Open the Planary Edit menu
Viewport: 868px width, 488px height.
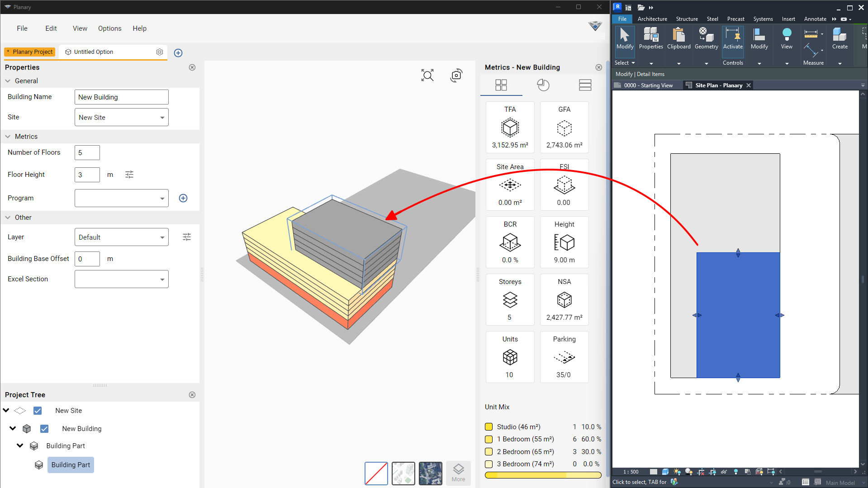pos(51,28)
